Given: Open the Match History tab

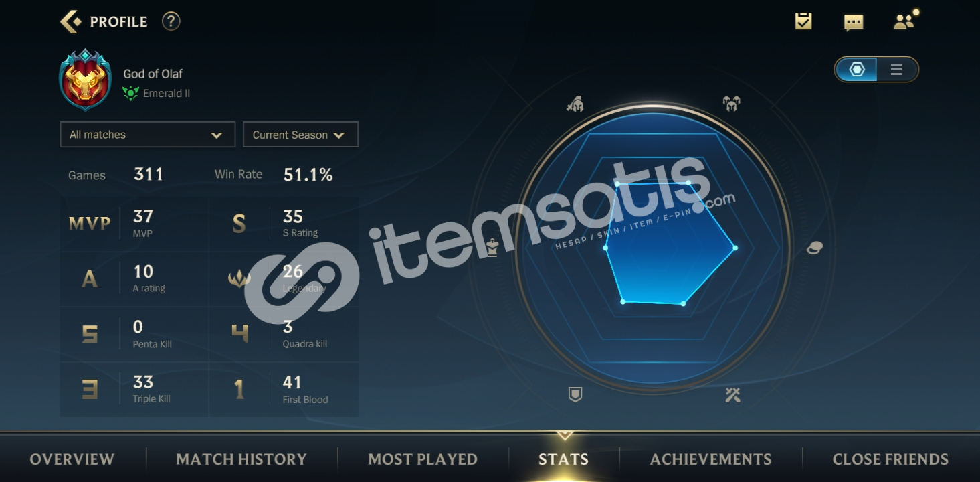Looking at the screenshot, I should 241,459.
